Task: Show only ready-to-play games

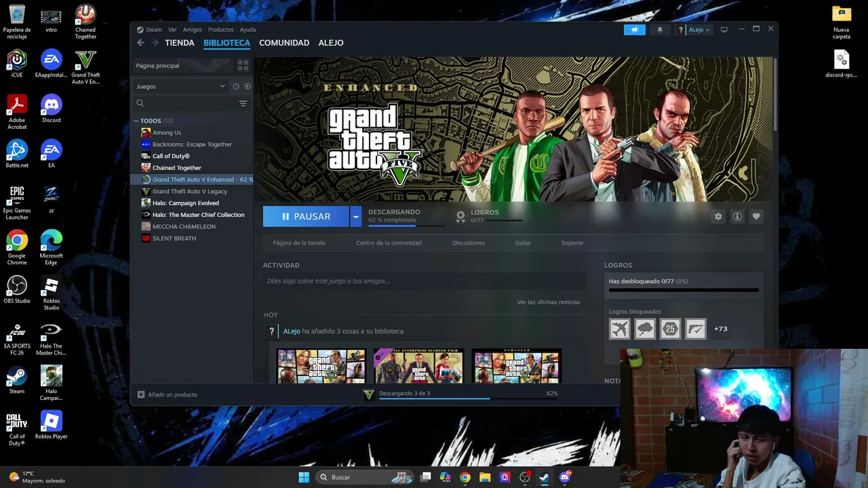Action: pyautogui.click(x=248, y=86)
